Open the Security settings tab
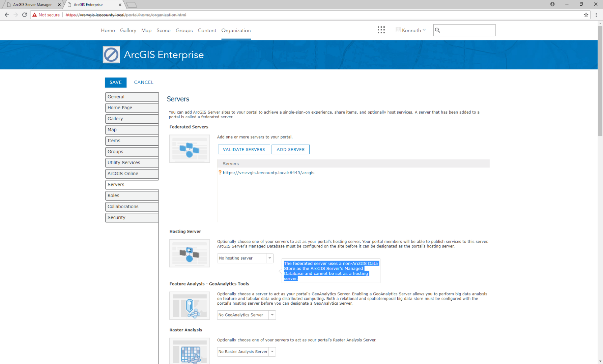The height and width of the screenshot is (364, 603). point(132,218)
